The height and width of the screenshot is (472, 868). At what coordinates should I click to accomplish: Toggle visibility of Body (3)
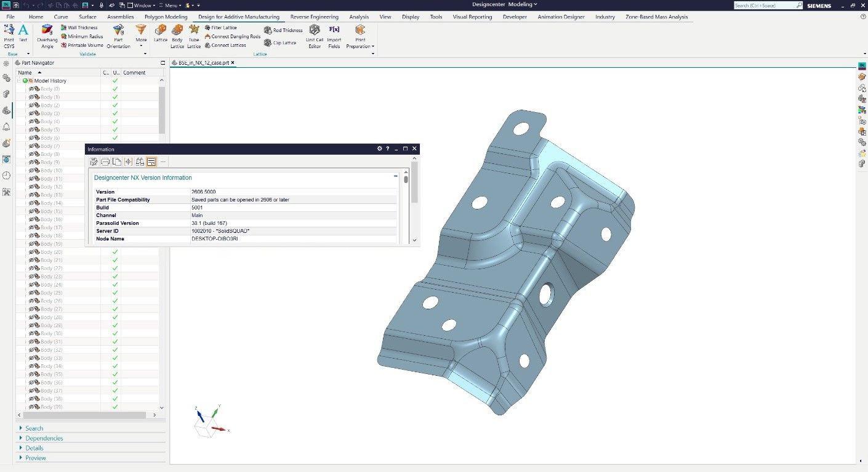click(31, 113)
